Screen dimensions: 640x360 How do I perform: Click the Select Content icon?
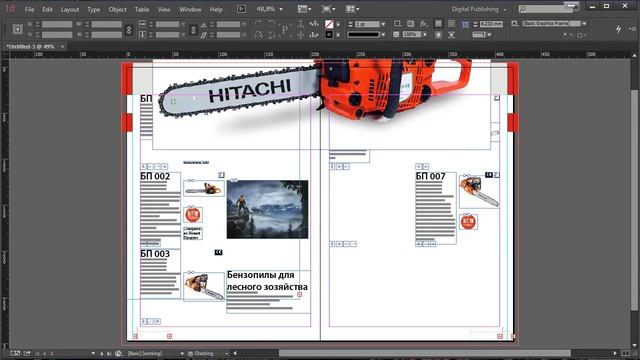(x=301, y=35)
